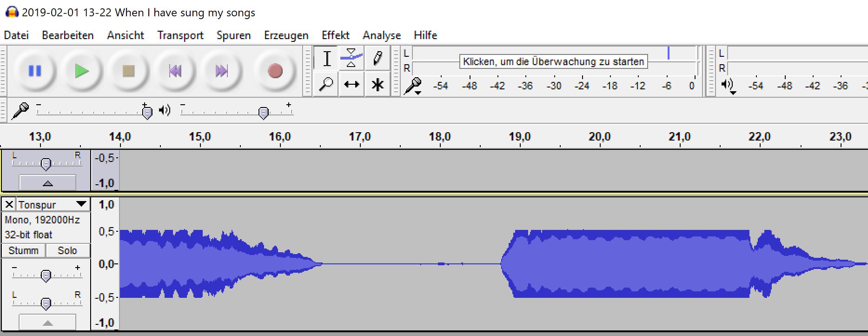The width and height of the screenshot is (868, 336).
Task: Click the microphone icon beside the recording volume slider
Action: 20,111
